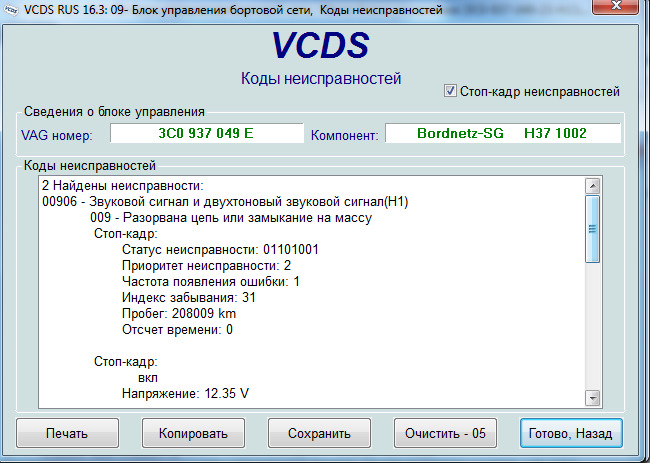Click the Копировать button
650x463 pixels.
coord(193,433)
